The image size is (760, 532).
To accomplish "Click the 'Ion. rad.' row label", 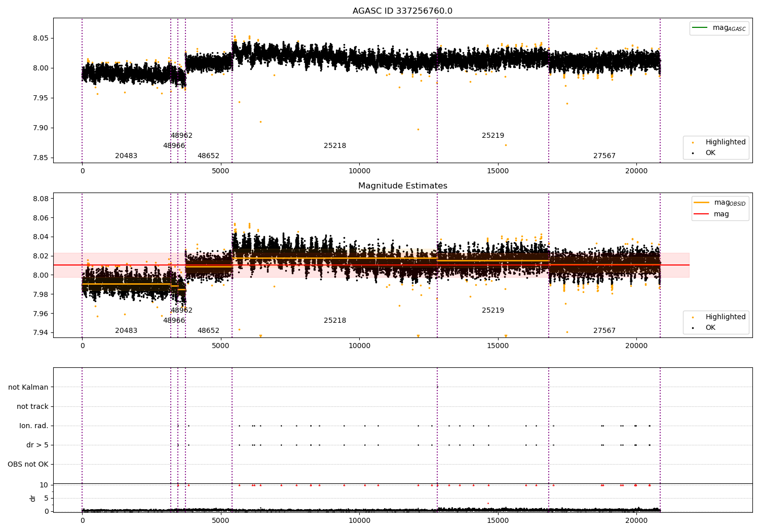I will click(x=34, y=426).
